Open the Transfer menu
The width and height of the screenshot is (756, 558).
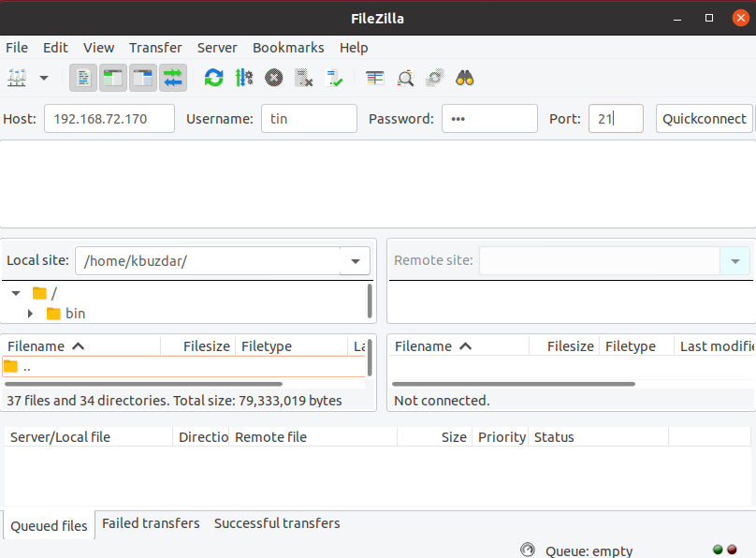click(x=155, y=48)
